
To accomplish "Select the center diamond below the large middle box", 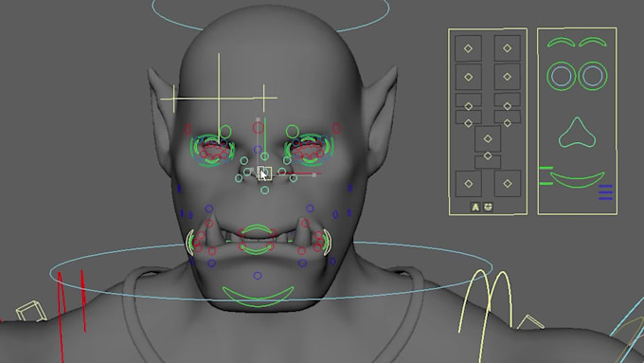I will click(x=488, y=155).
